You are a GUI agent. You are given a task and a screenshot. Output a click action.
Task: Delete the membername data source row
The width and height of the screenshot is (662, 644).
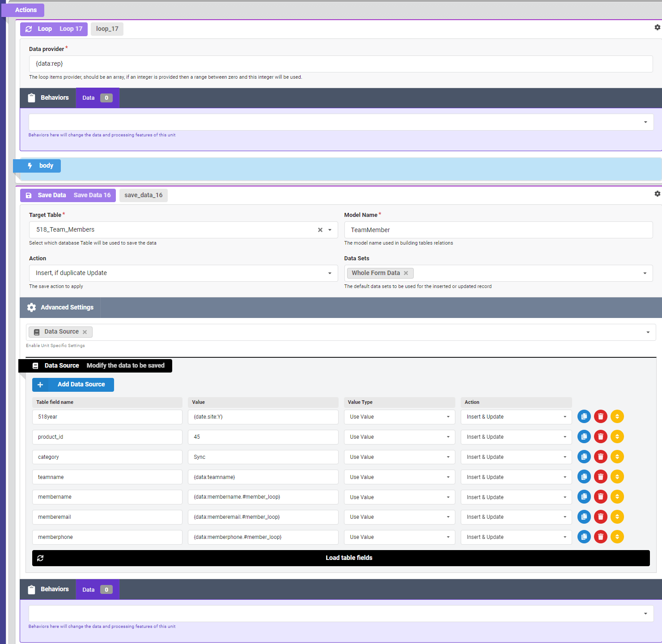(x=601, y=496)
